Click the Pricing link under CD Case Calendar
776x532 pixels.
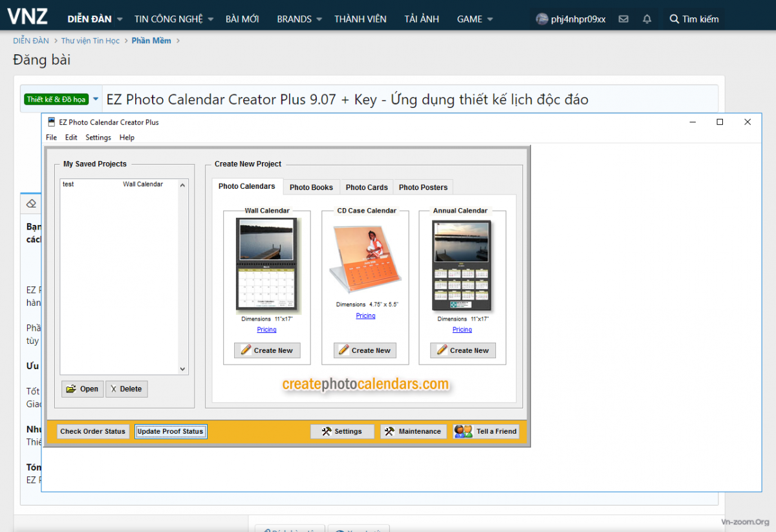[365, 315]
